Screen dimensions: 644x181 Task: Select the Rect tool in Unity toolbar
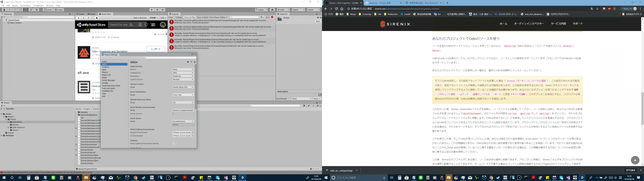tap(26, 10)
